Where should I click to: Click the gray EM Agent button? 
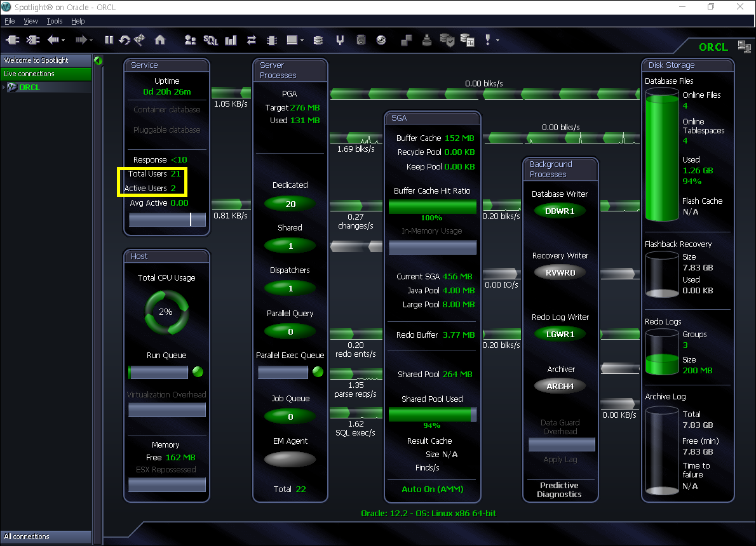290,459
